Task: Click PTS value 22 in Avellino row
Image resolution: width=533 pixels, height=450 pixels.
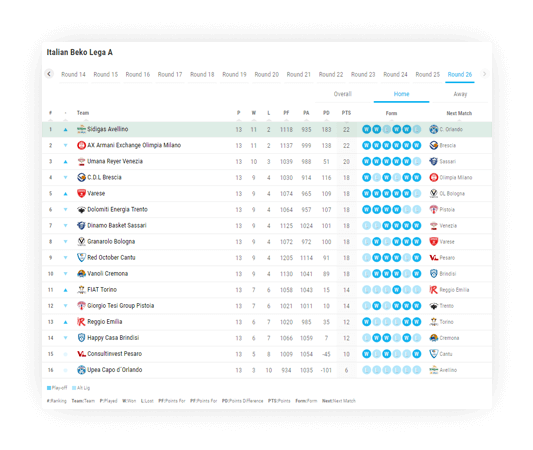Action: point(346,129)
